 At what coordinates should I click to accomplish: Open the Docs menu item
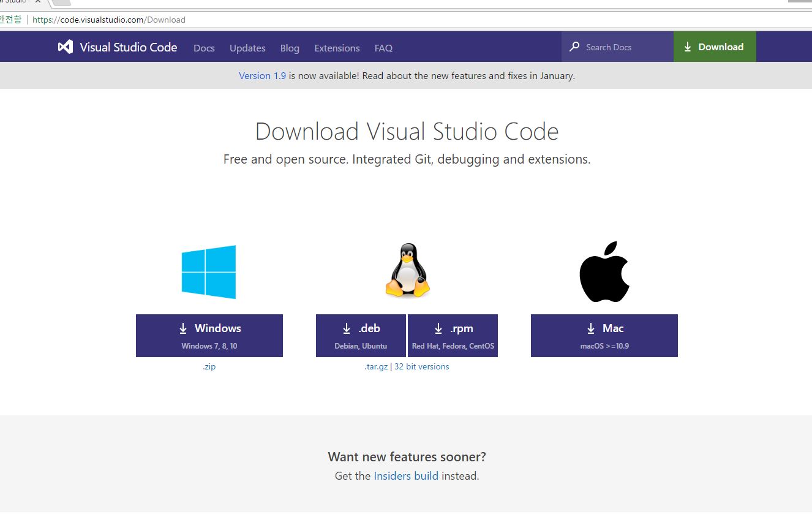pyautogui.click(x=204, y=48)
